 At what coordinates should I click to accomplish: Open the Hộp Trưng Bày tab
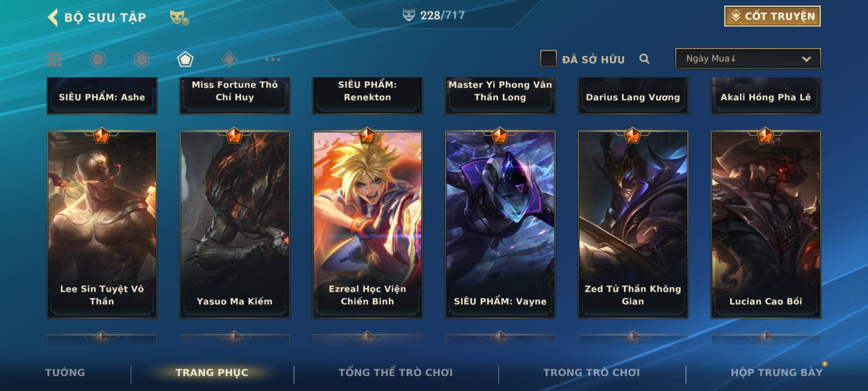(x=776, y=373)
